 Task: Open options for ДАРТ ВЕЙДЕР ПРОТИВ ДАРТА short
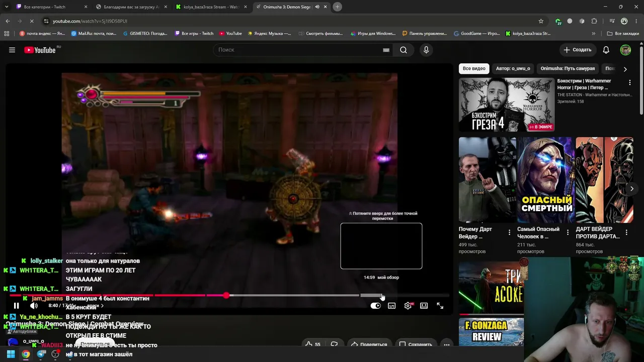[x=626, y=232]
